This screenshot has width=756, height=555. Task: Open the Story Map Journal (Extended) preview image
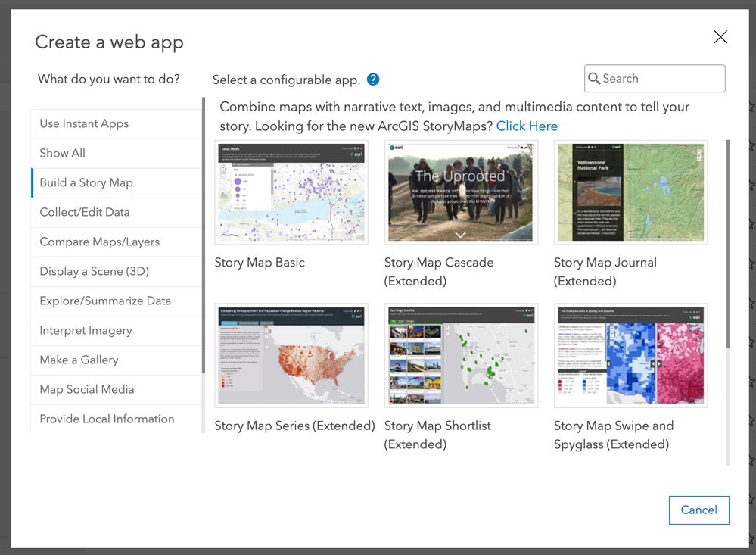[x=630, y=192]
